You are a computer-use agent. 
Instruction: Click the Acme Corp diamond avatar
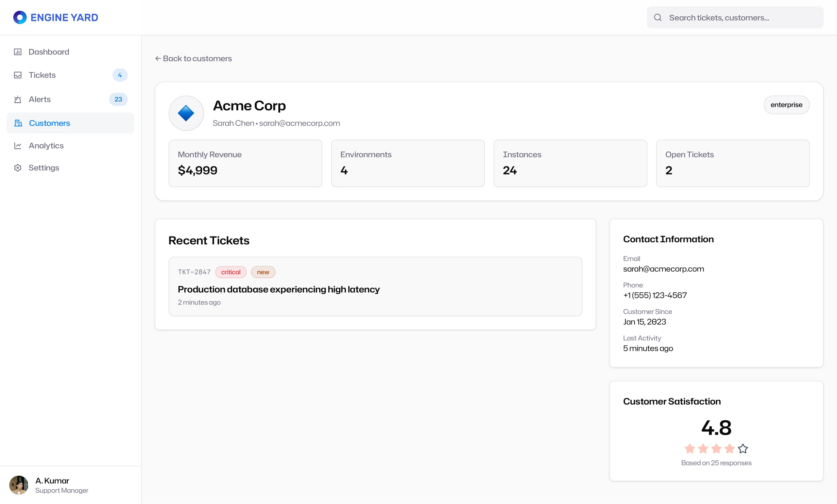(x=186, y=113)
